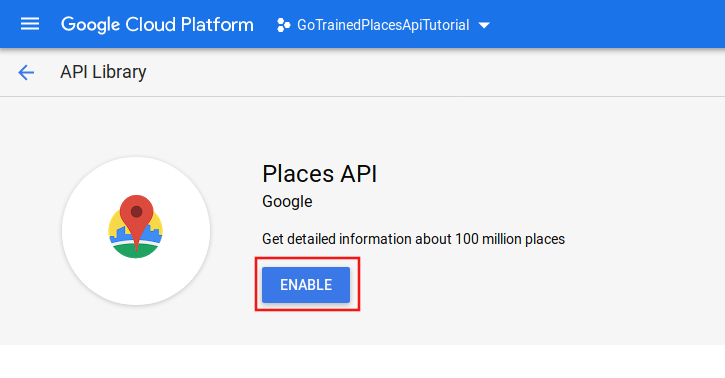Screen dimensions: 725x378
Task: Open the hamburger navigation menu
Action: pyautogui.click(x=30, y=24)
